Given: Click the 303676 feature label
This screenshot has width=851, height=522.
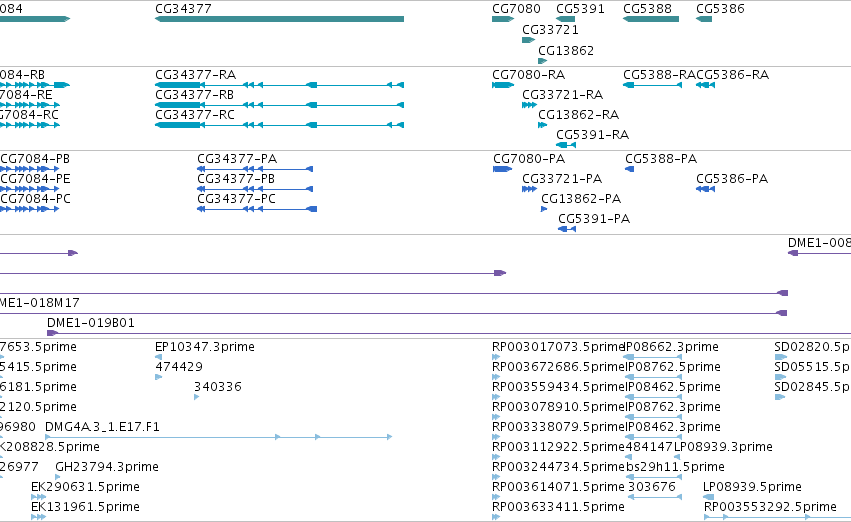Looking at the screenshot, I should pyautogui.click(x=652, y=487).
